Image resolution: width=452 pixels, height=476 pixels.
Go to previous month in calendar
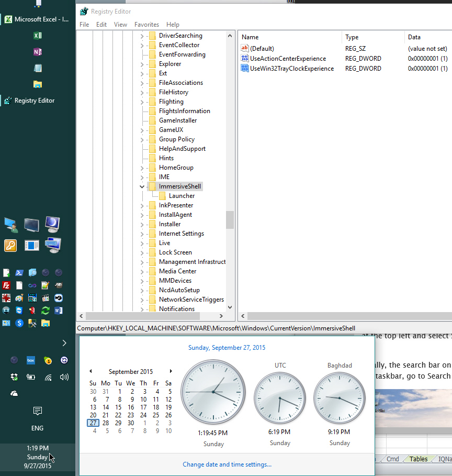point(91,371)
